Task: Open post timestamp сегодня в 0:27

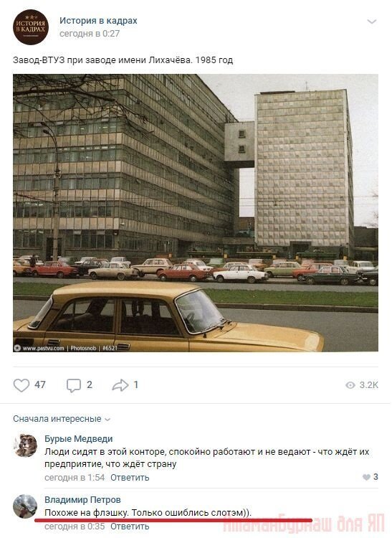Action: 90,34
